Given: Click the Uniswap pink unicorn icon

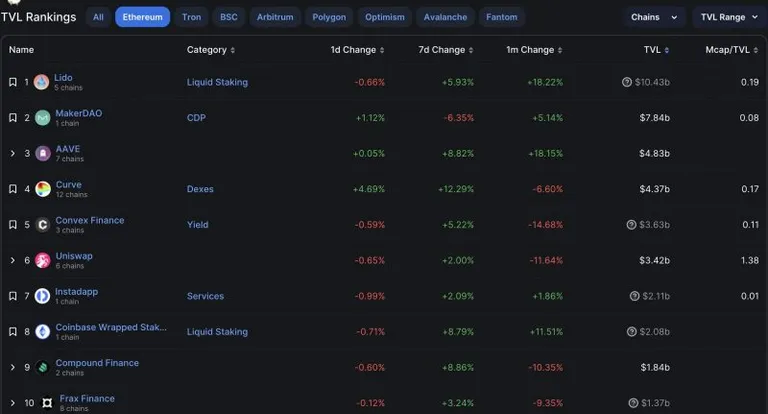Looking at the screenshot, I should (x=43, y=260).
